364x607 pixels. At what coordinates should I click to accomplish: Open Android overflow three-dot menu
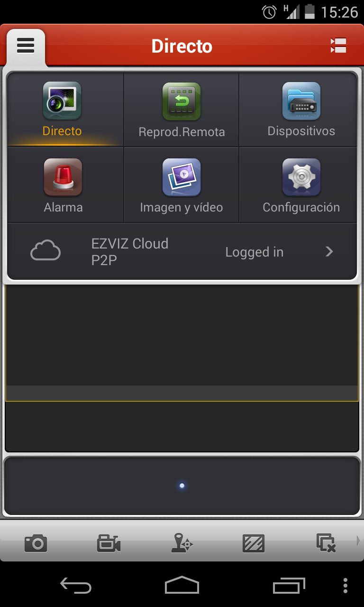345,586
